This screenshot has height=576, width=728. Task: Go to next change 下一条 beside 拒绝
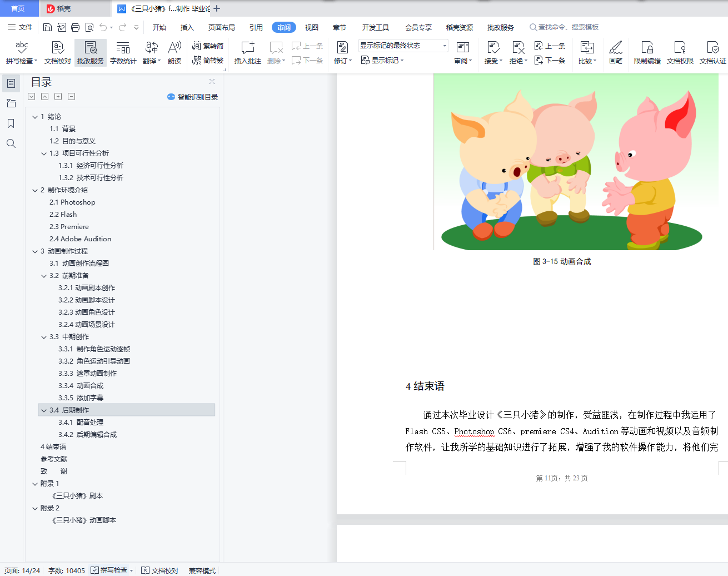[550, 60]
